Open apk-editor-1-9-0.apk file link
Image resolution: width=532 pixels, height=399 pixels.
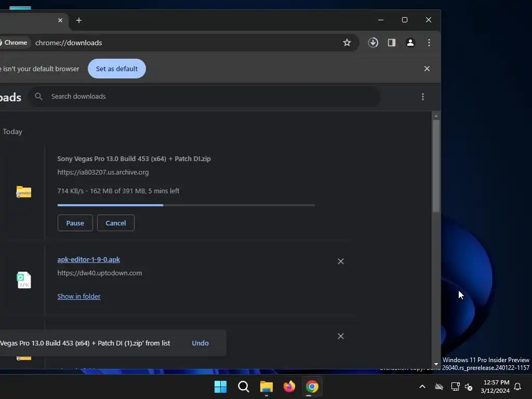pyautogui.click(x=88, y=259)
